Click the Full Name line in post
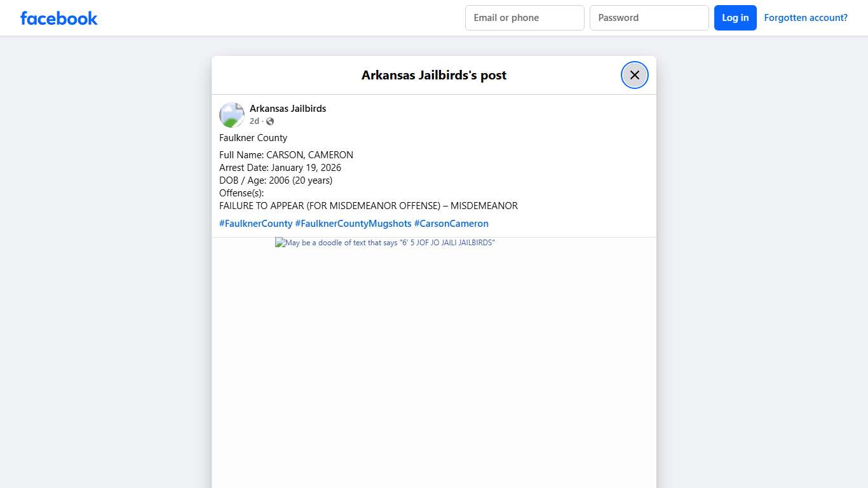868x488 pixels. click(x=286, y=155)
